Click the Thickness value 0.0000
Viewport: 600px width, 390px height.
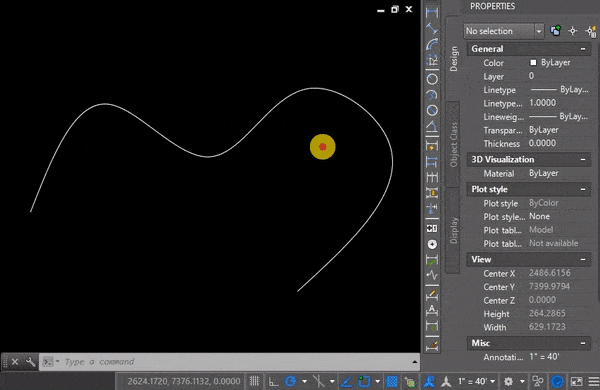542,143
